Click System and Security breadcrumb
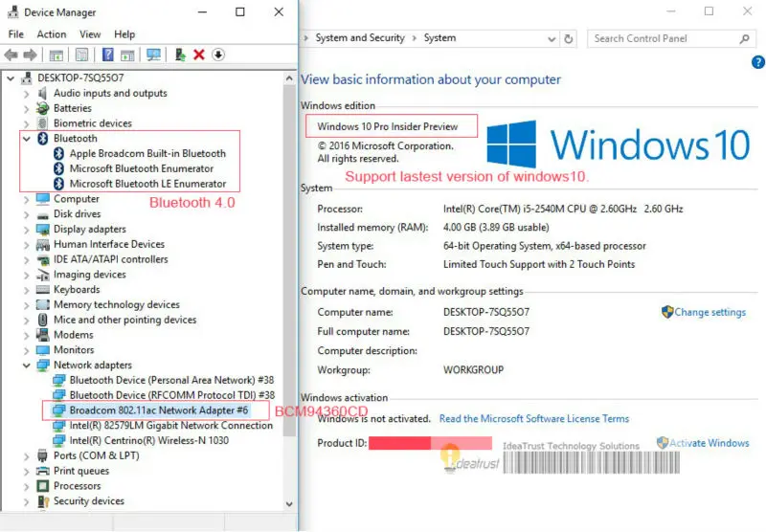The image size is (766, 532). (360, 38)
